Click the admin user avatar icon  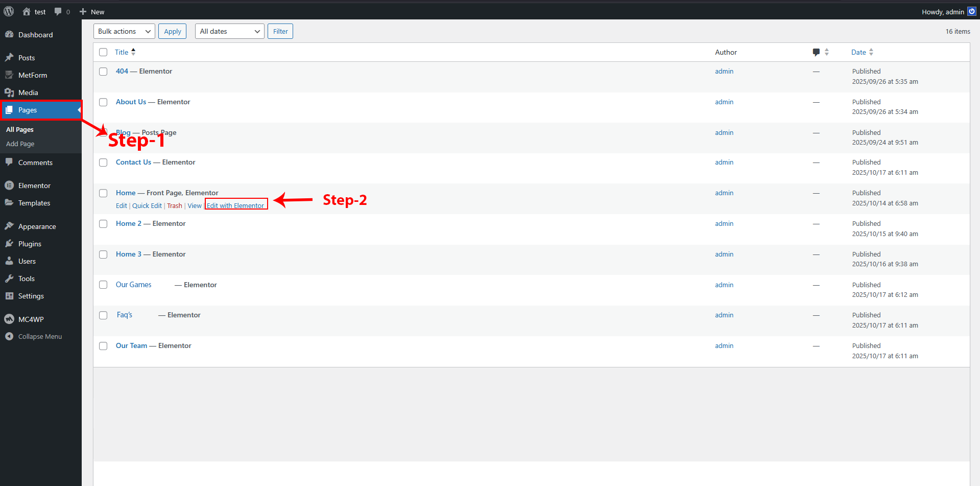[x=972, y=11]
